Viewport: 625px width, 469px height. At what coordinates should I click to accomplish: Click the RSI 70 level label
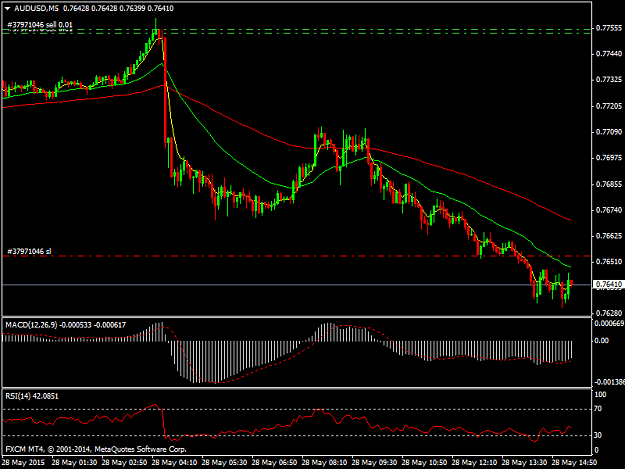[598, 409]
